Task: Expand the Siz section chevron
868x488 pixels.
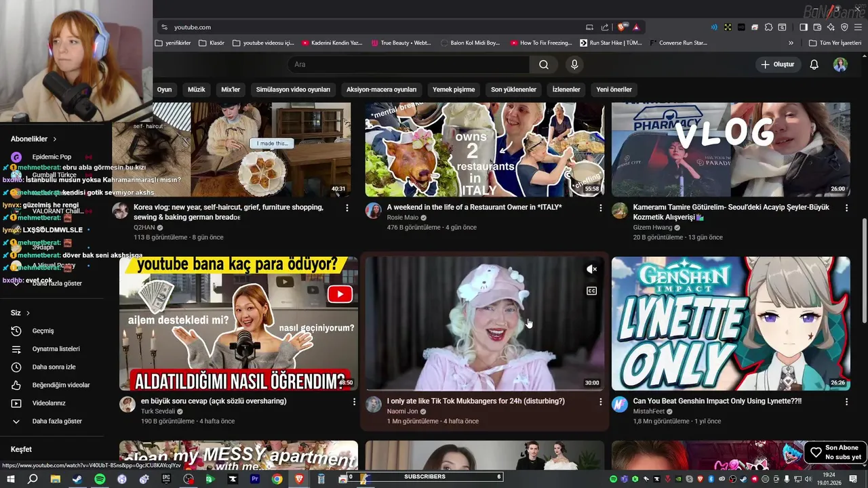Action: click(28, 313)
